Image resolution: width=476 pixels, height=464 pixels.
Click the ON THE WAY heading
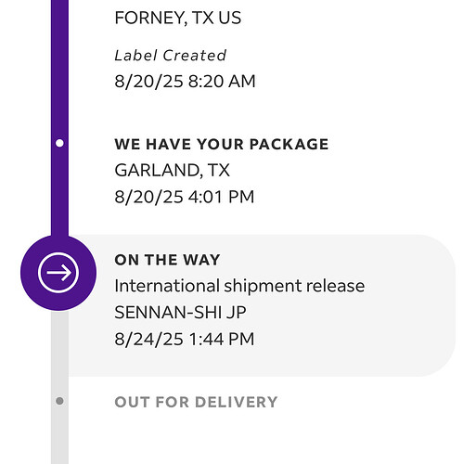(167, 260)
